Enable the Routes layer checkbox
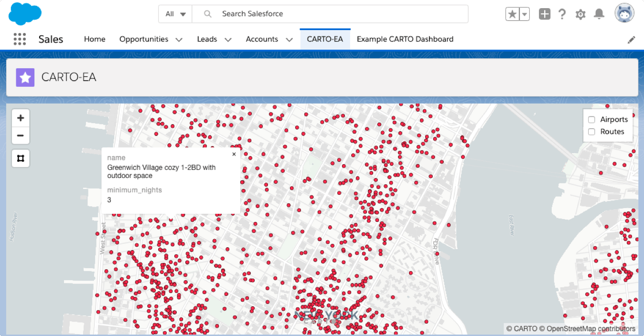 coord(591,132)
